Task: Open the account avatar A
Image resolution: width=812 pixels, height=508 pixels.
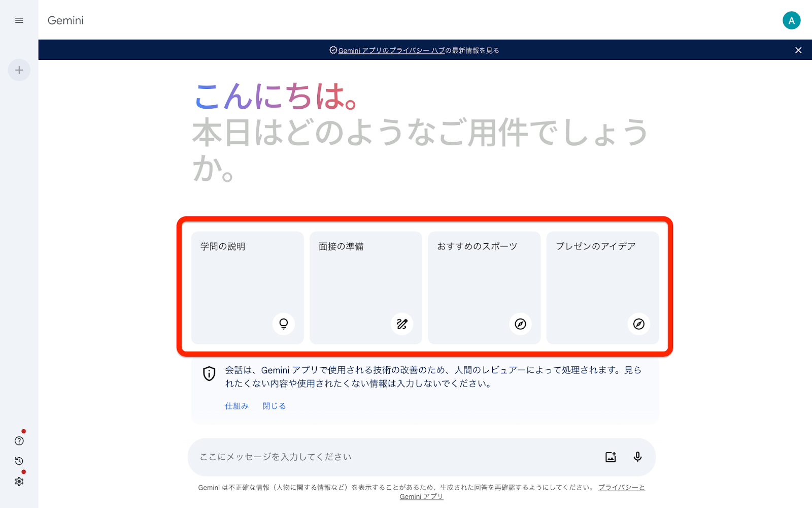Action: pyautogui.click(x=791, y=20)
